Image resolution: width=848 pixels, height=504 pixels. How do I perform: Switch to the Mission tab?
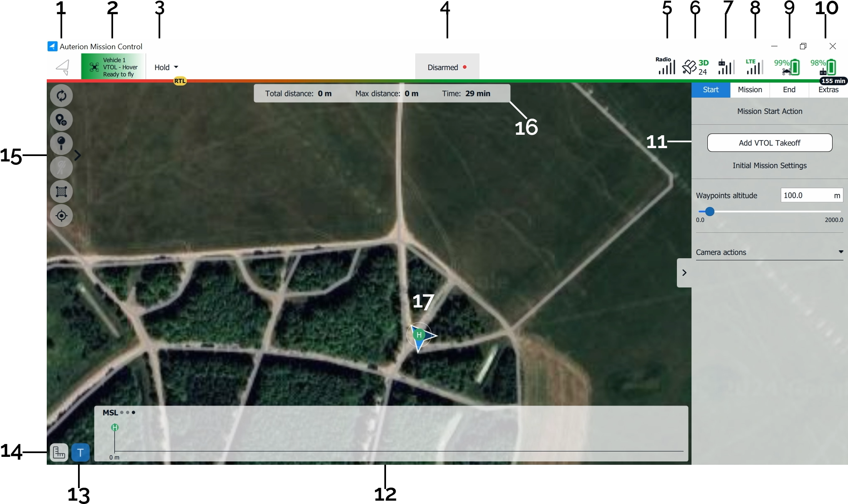(x=750, y=90)
